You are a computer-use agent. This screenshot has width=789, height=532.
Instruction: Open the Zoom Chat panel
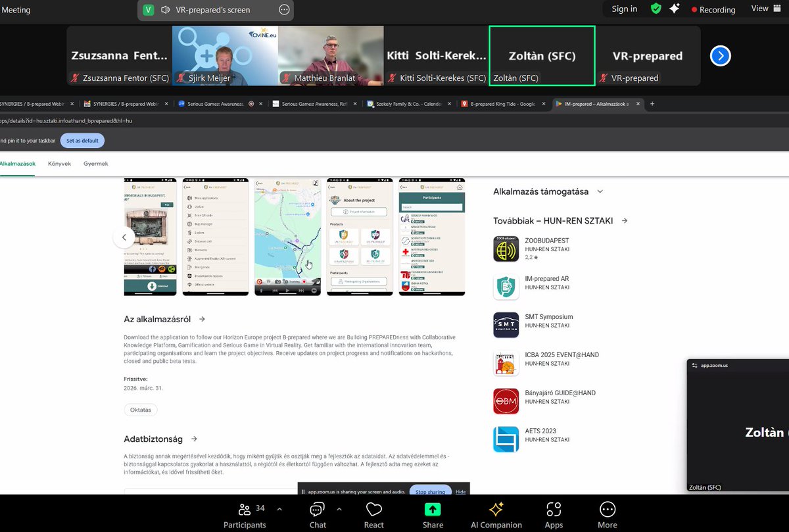tap(318, 515)
